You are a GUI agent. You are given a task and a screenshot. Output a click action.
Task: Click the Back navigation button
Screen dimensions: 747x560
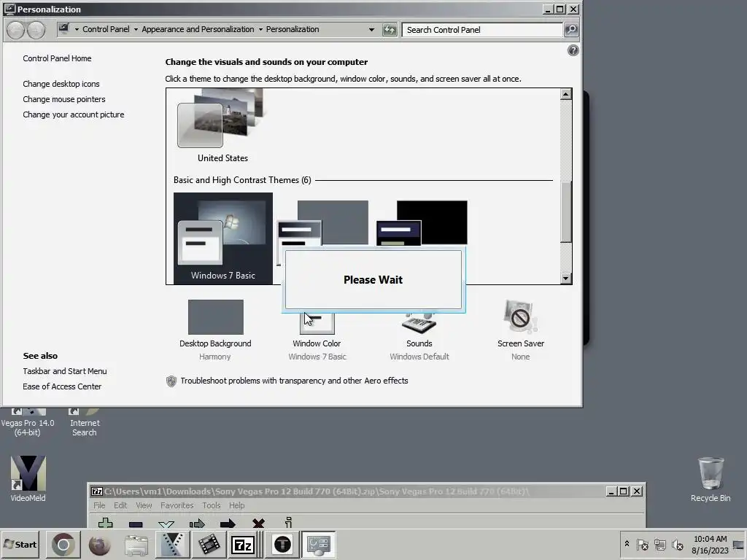click(15, 29)
